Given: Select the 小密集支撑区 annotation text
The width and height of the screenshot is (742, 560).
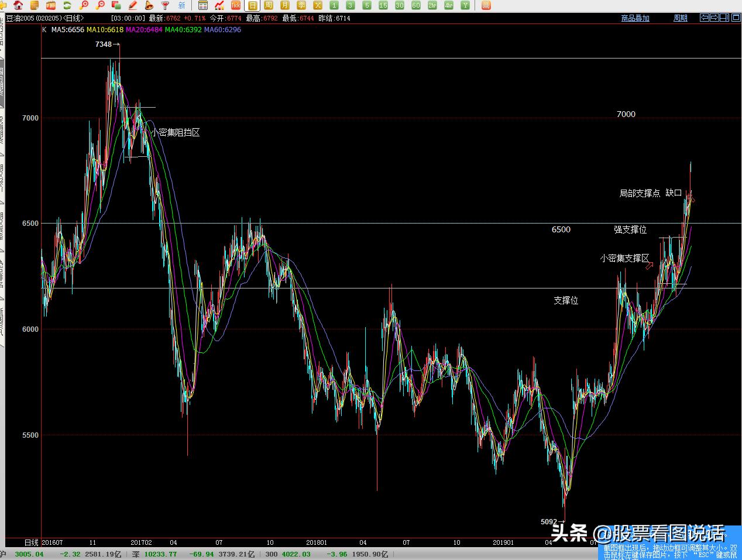Looking at the screenshot, I should [624, 258].
